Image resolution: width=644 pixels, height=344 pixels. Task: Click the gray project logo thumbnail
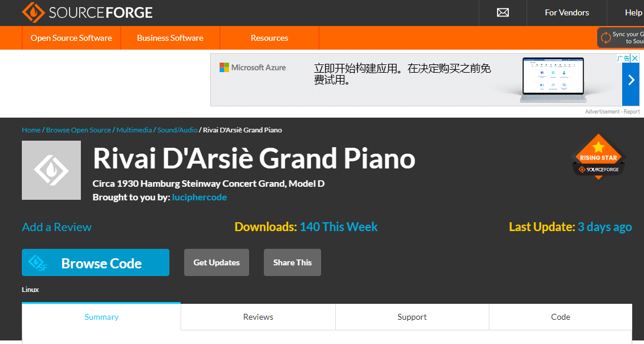[x=51, y=170]
